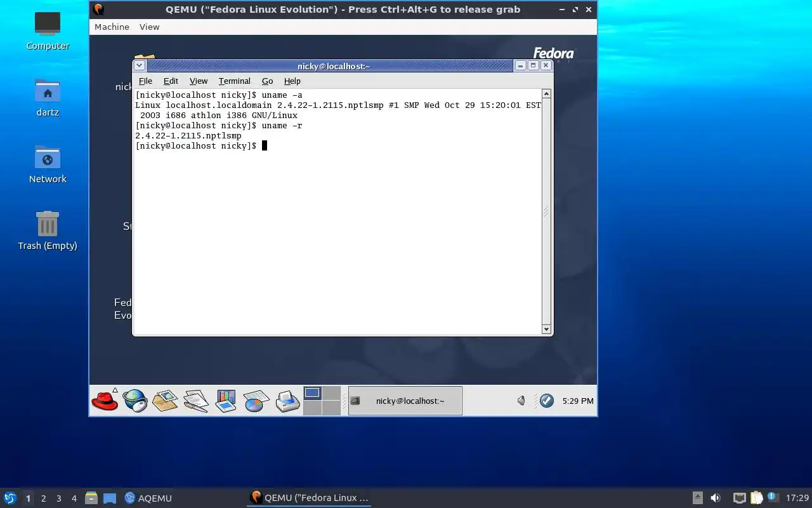Click the 'uname -a' command line
Screen dimensions: 812x508
pos(219,95)
